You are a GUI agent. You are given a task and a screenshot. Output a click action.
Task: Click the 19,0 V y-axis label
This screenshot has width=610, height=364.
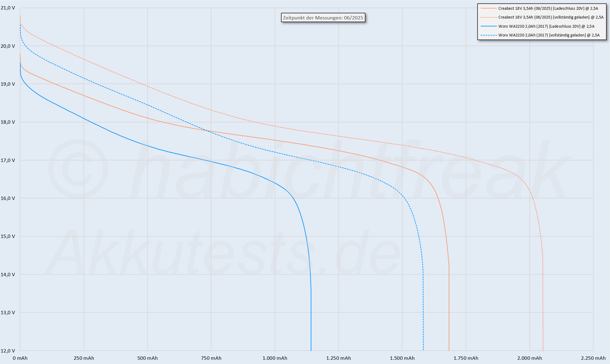[x=8, y=84]
